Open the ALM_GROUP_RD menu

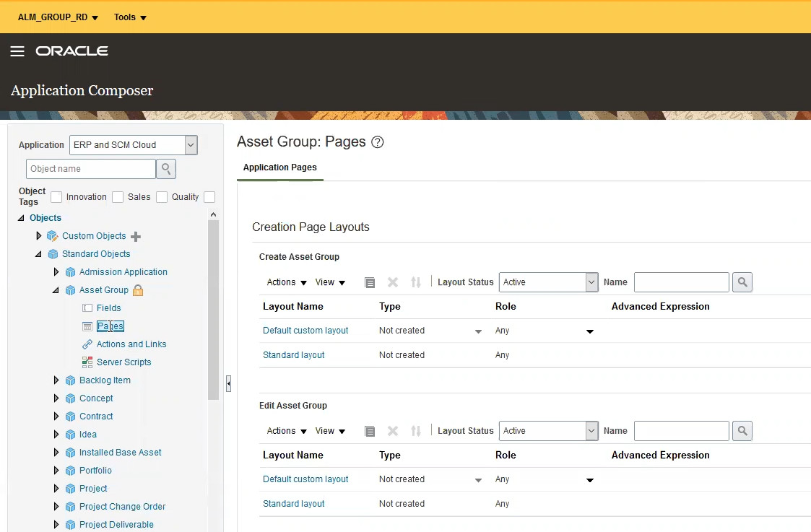click(x=58, y=17)
